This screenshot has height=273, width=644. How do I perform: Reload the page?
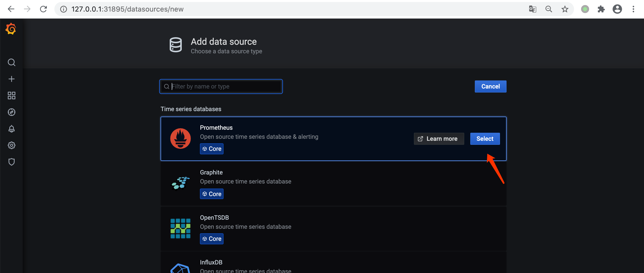pyautogui.click(x=44, y=9)
